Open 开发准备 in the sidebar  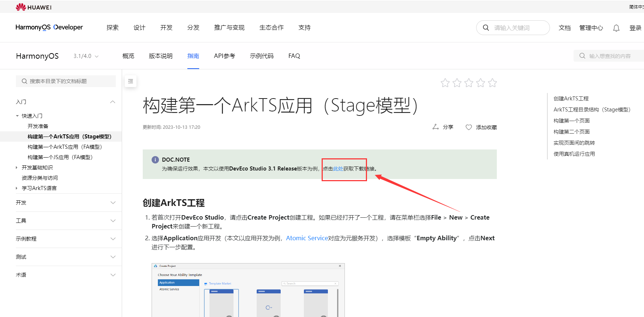[38, 126]
